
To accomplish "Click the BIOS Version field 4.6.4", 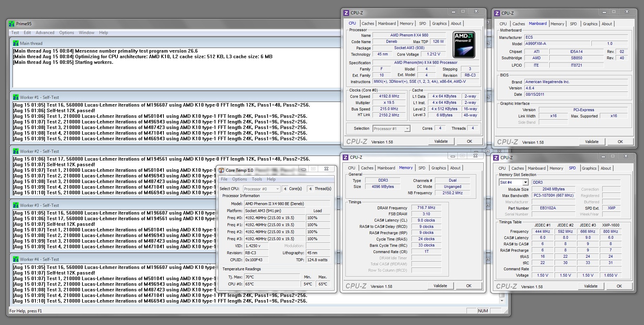I will click(x=576, y=88).
